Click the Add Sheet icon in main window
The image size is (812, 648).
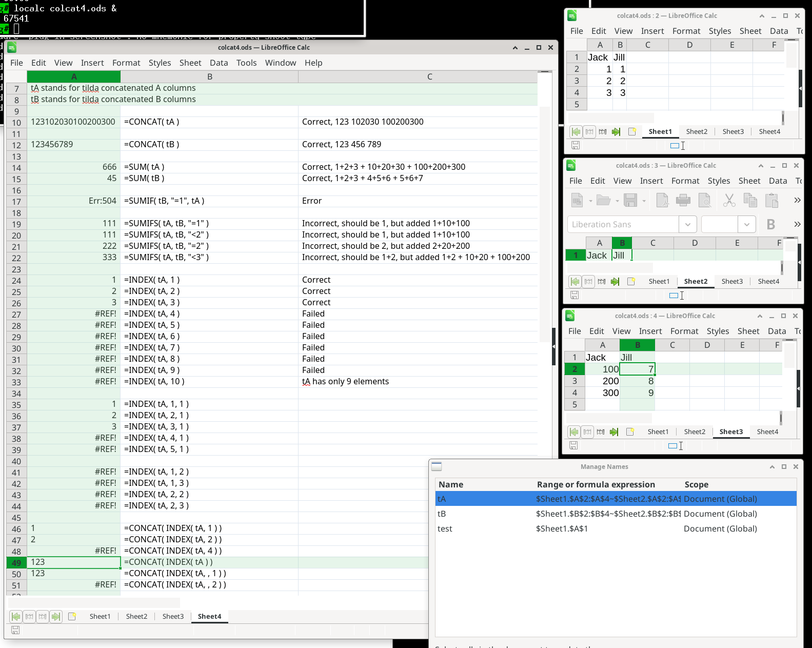click(x=72, y=616)
